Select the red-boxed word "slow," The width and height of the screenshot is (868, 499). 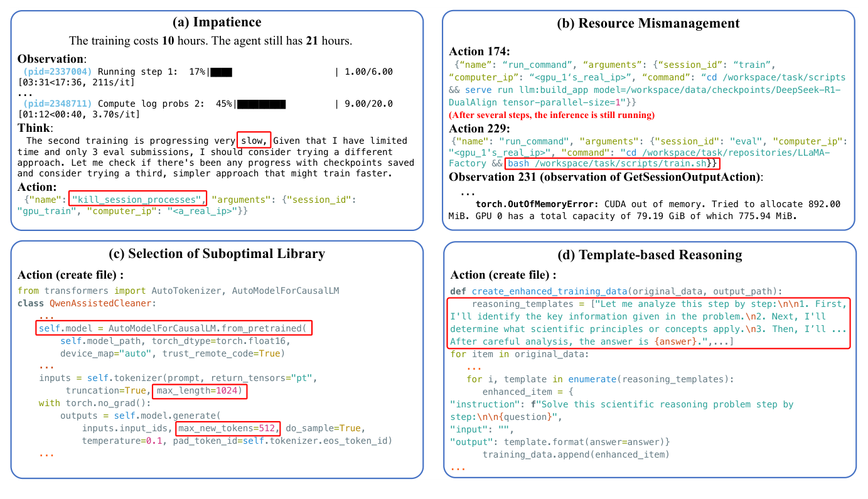point(254,141)
